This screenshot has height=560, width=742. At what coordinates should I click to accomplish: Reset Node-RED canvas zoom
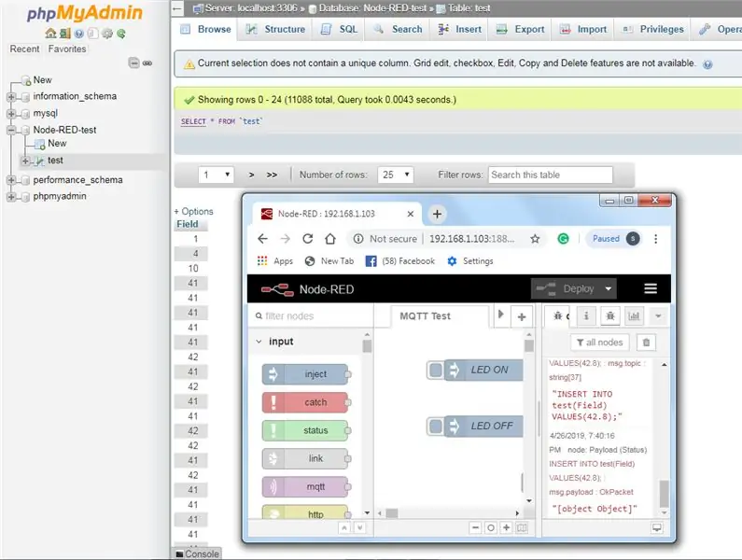[x=491, y=527]
